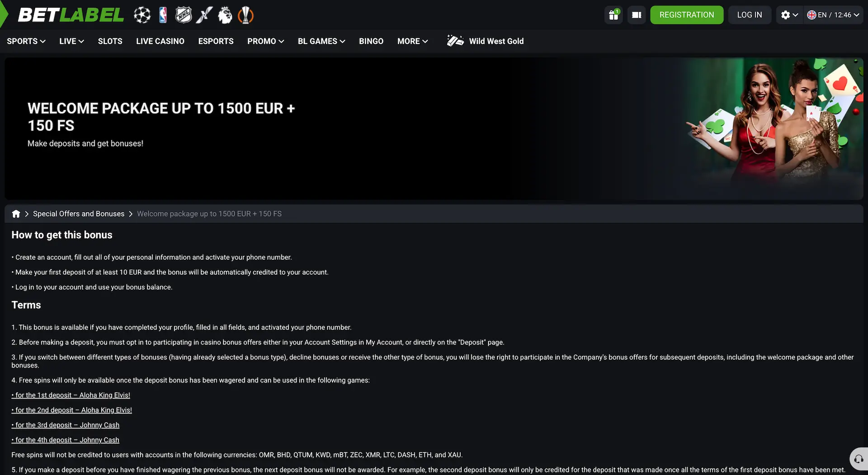
Task: Click the green REGISTRATION button
Action: pos(687,15)
